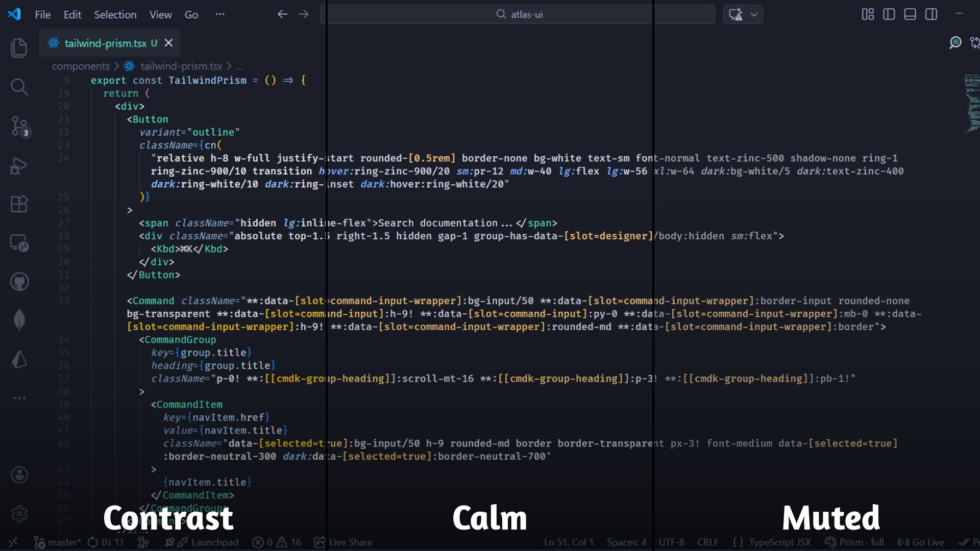Open the Run and Debug view
980x551 pixels.
(x=19, y=165)
